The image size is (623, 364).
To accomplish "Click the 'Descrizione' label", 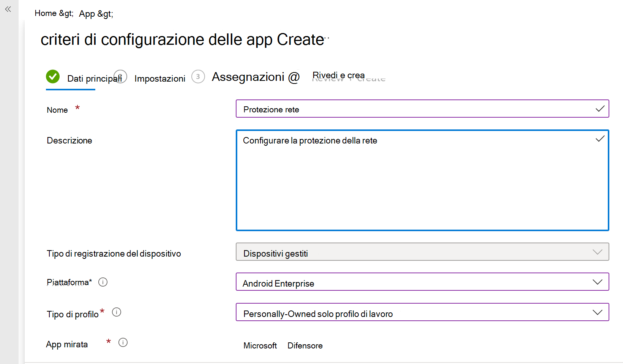I will click(69, 140).
